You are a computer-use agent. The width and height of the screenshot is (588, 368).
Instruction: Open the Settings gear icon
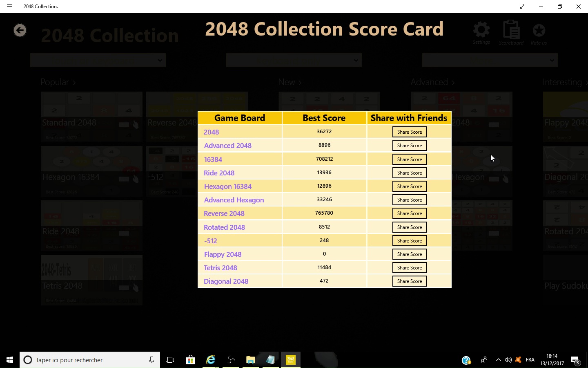click(x=481, y=31)
